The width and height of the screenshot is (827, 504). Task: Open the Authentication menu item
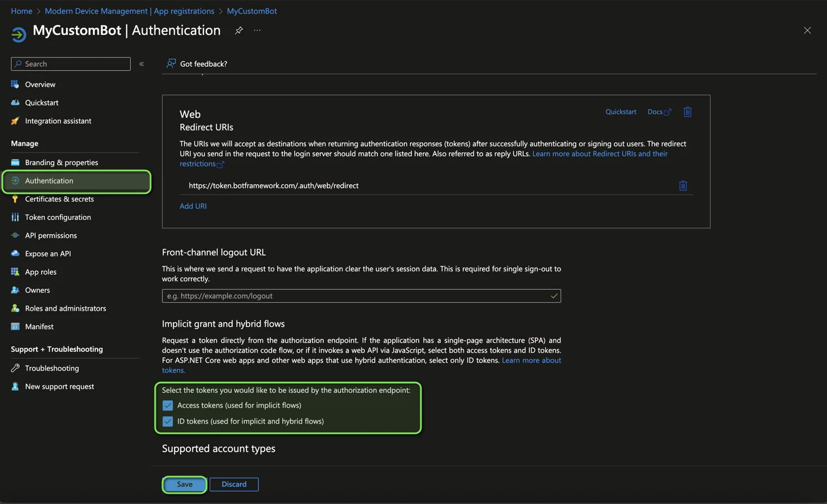tap(76, 181)
